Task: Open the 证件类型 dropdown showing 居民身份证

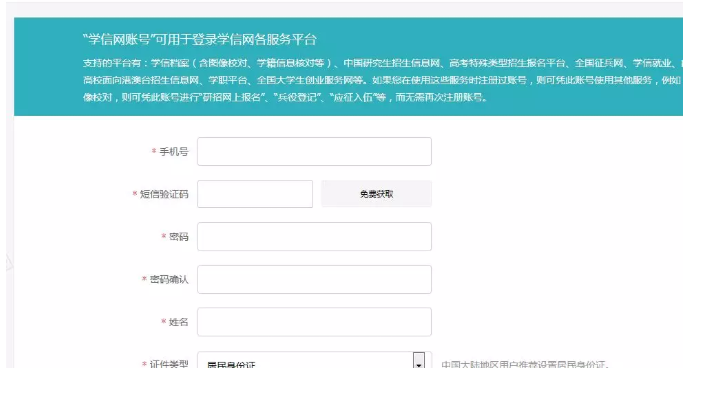Action: (x=314, y=360)
